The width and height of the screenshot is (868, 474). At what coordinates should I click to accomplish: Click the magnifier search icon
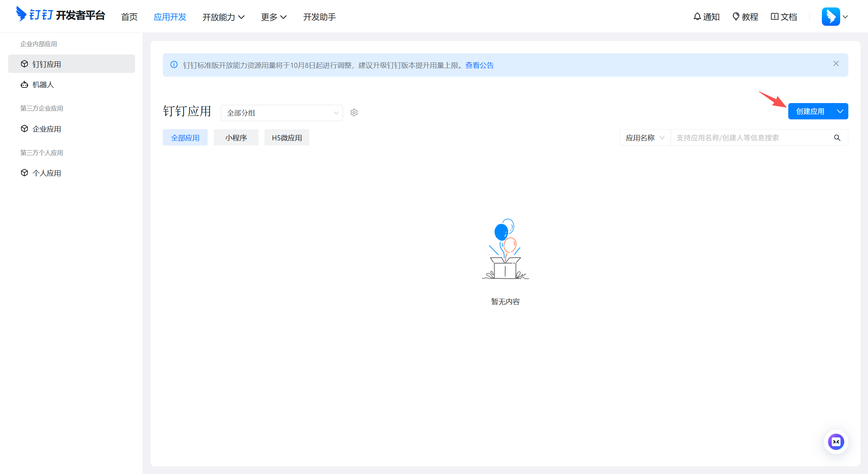pyautogui.click(x=837, y=138)
